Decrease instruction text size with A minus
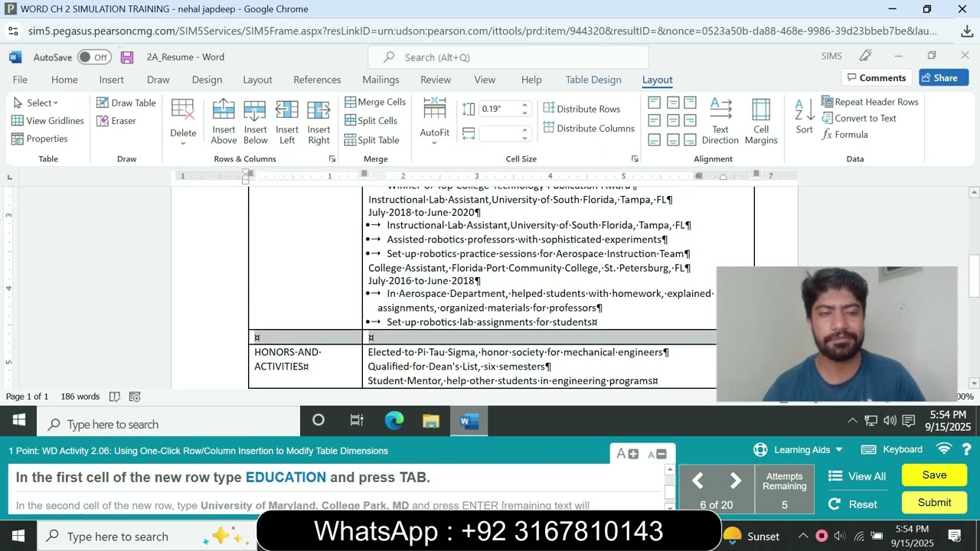 tap(657, 454)
